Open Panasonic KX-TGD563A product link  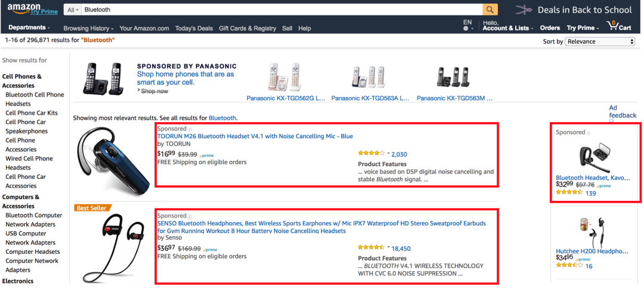[370, 98]
